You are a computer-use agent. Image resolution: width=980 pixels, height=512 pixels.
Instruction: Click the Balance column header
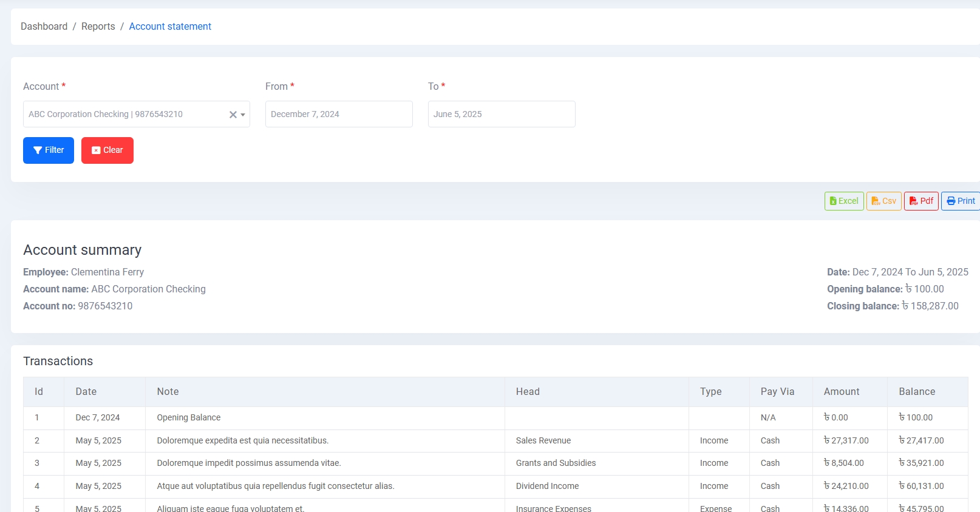916,392
